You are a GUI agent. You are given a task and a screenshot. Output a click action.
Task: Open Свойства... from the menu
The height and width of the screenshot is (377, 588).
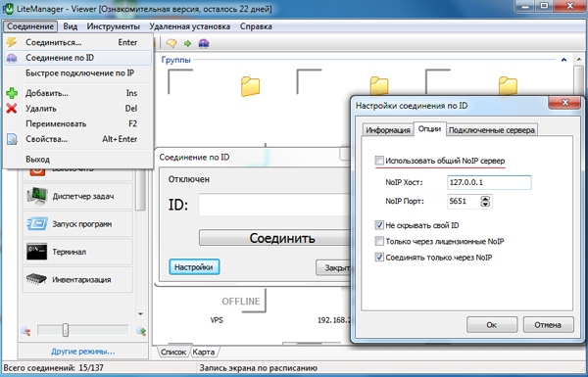(78, 139)
